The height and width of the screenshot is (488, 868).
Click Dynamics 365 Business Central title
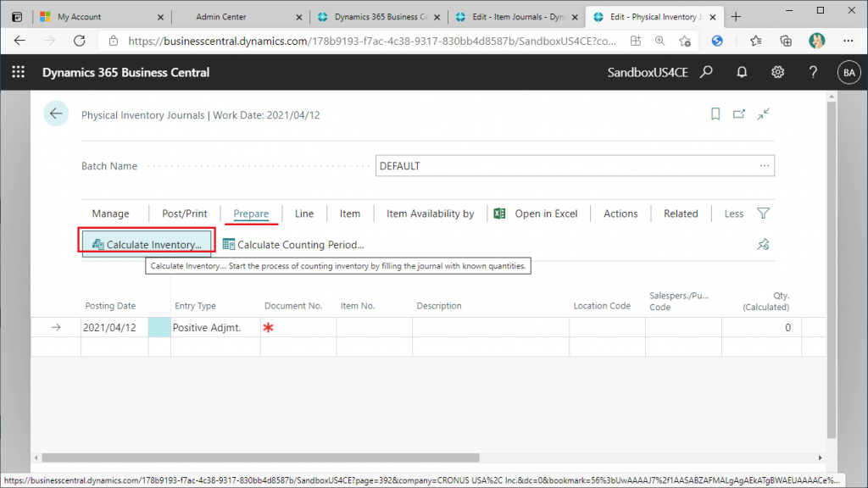click(125, 73)
